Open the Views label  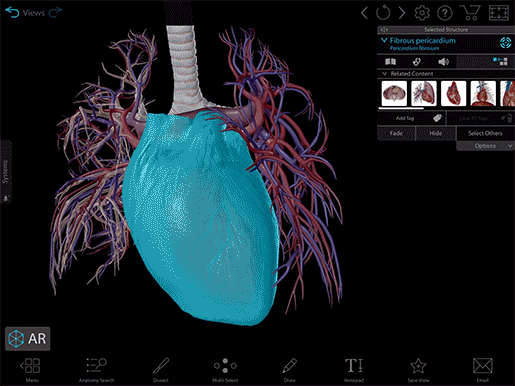pyautogui.click(x=34, y=13)
